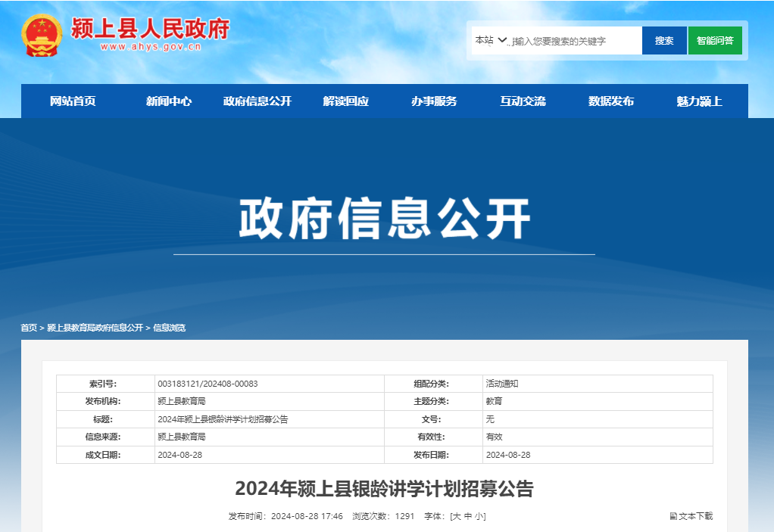Open the 互动交流 nav item
The width and height of the screenshot is (774, 532).
pos(523,101)
